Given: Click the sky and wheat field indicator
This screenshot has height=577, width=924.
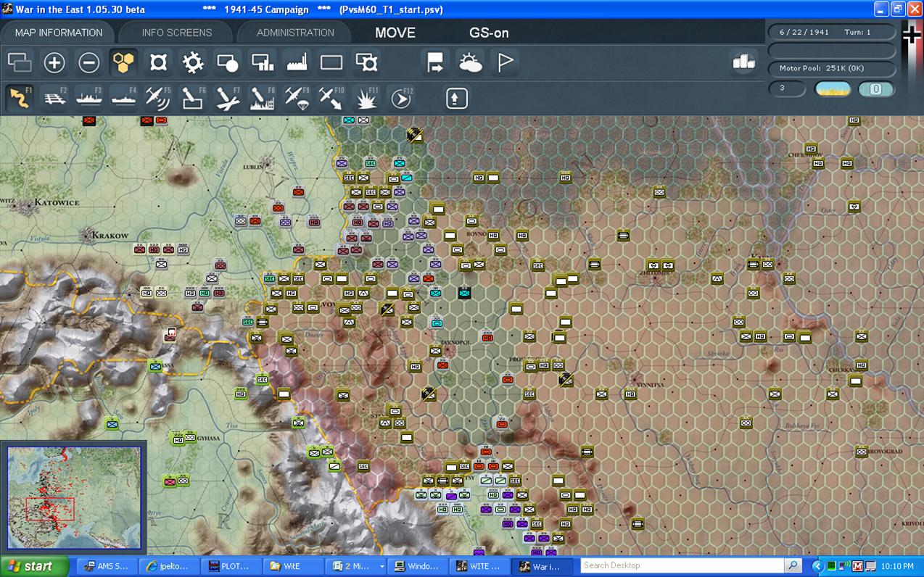Looking at the screenshot, I should (833, 89).
